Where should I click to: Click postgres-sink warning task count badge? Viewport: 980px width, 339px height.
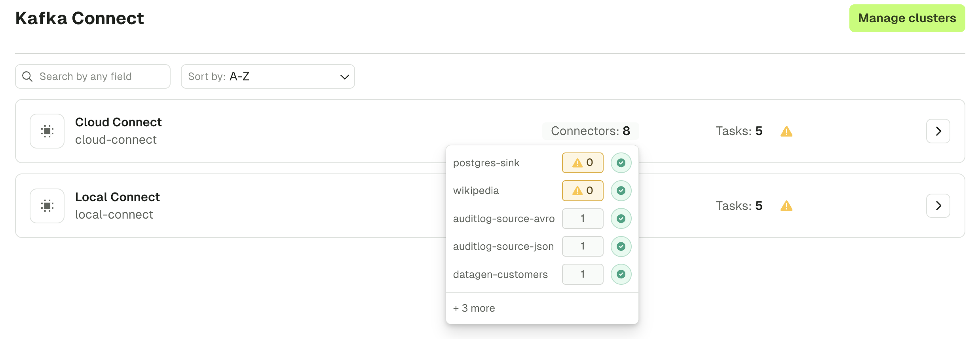pos(583,163)
